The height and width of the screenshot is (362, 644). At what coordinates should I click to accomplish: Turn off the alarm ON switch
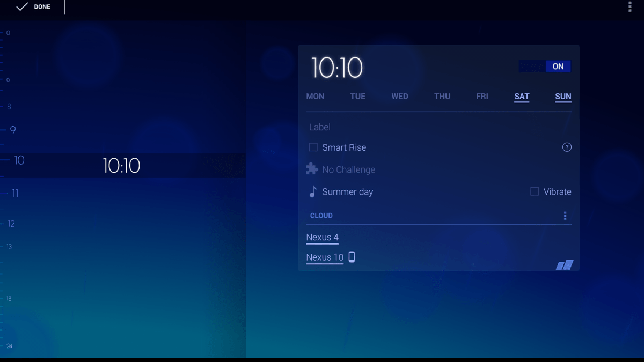pos(545,67)
